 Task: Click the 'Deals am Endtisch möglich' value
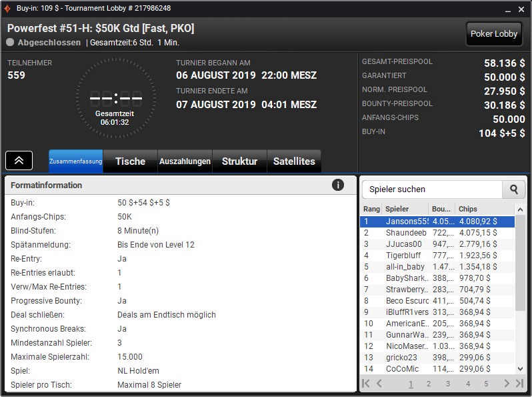coord(167,315)
